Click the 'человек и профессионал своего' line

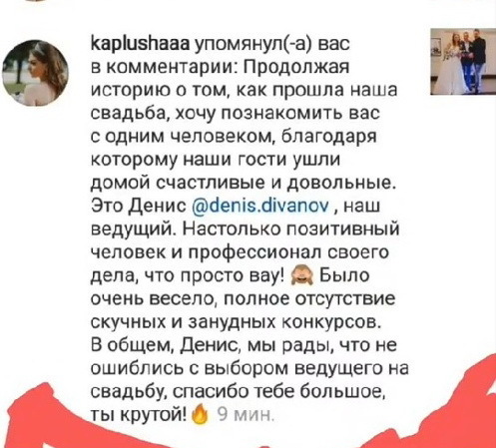(x=240, y=252)
